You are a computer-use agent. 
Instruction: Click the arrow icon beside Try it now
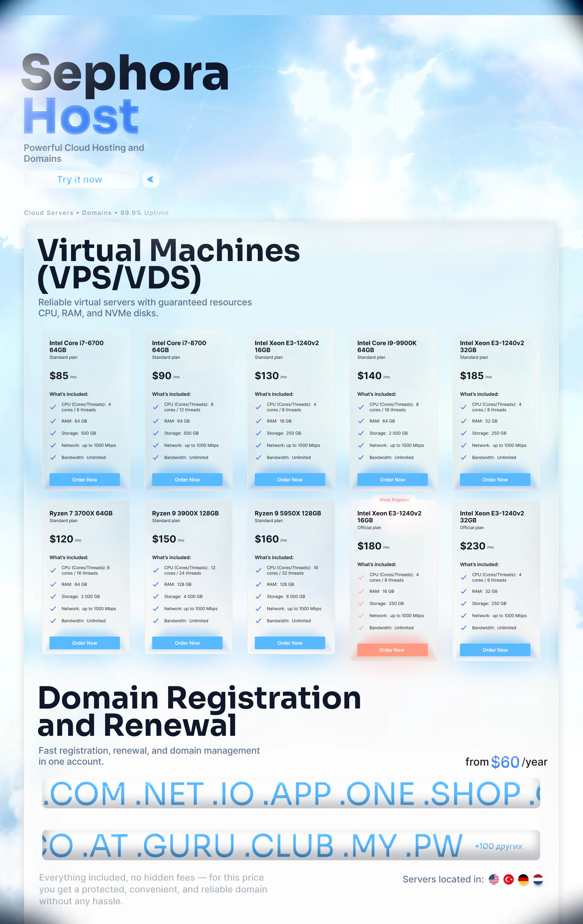tap(150, 179)
